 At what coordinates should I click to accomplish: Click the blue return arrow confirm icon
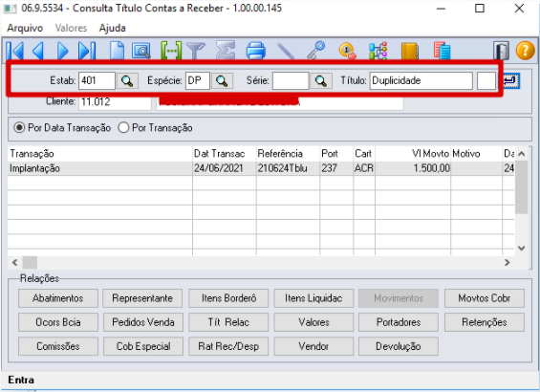coord(511,81)
